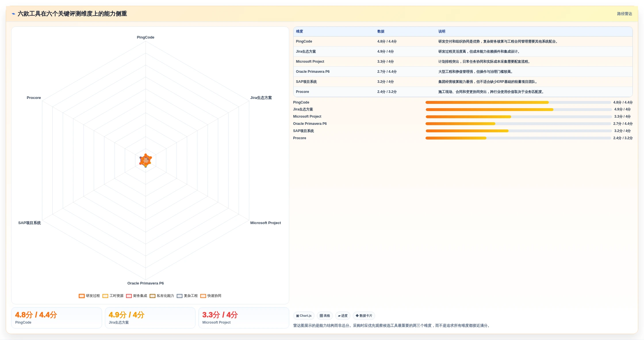Screen dimensions: 644x340
Task: Click the 说明 column header
Action: [442, 31]
